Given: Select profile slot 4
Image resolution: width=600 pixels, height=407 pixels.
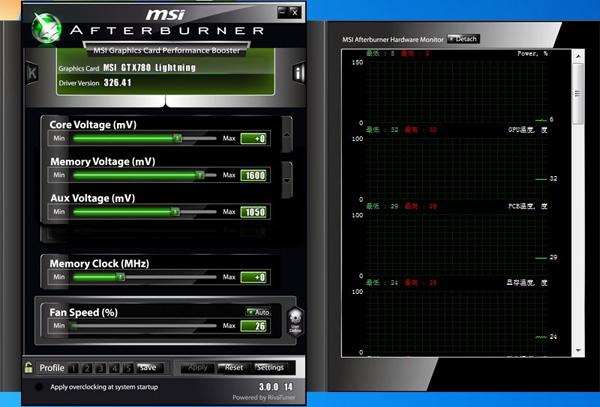Looking at the screenshot, I should coord(114,368).
